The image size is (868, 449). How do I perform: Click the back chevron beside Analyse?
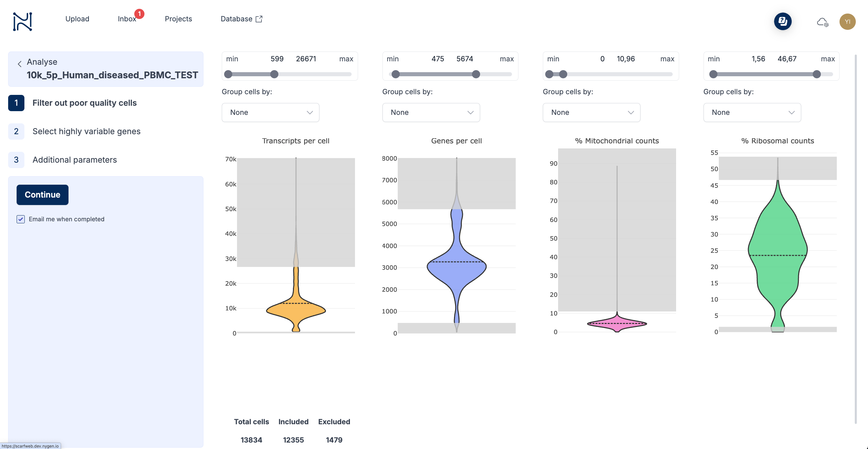pyautogui.click(x=20, y=64)
